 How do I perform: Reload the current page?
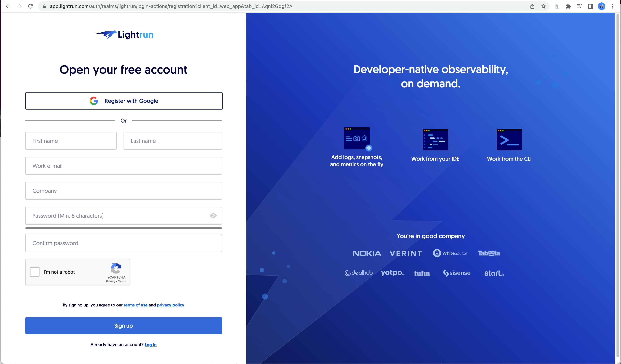click(x=30, y=6)
